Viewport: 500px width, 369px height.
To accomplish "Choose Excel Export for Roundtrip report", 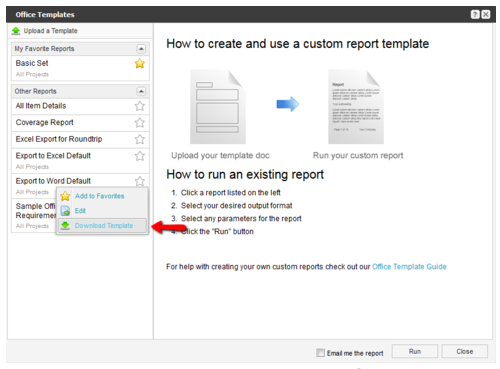I will [80, 139].
